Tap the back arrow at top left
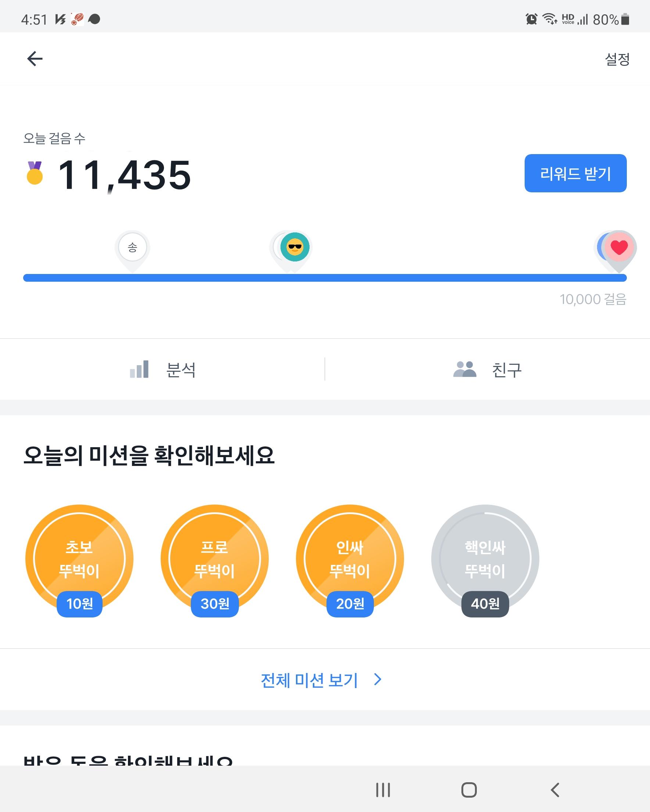 tap(35, 59)
